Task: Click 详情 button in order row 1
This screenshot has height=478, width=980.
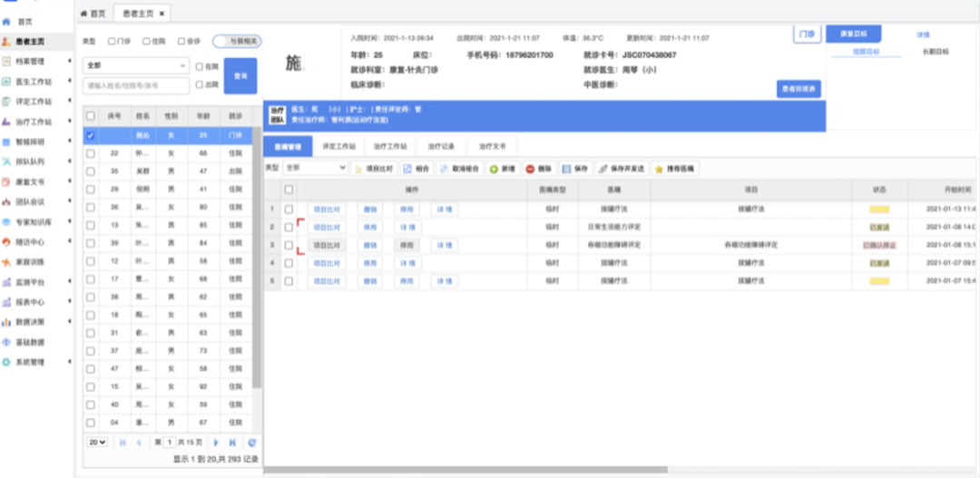Action: [x=445, y=210]
